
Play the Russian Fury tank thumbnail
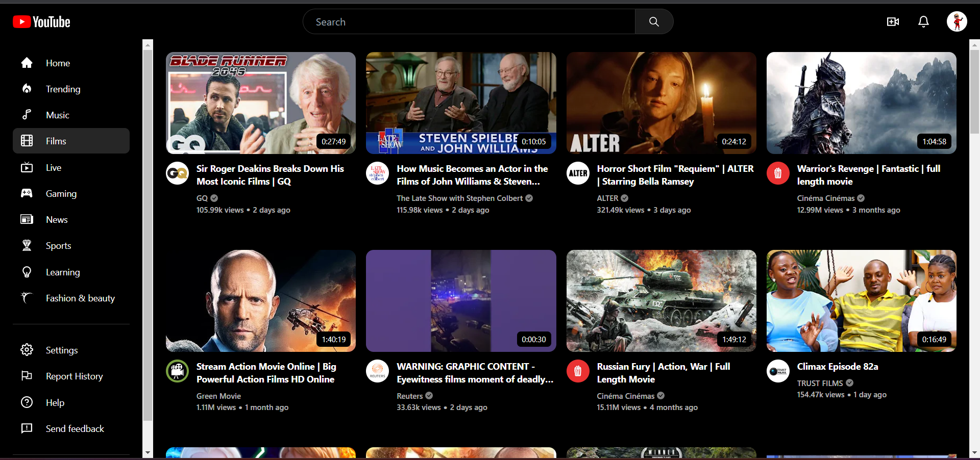coord(661,301)
